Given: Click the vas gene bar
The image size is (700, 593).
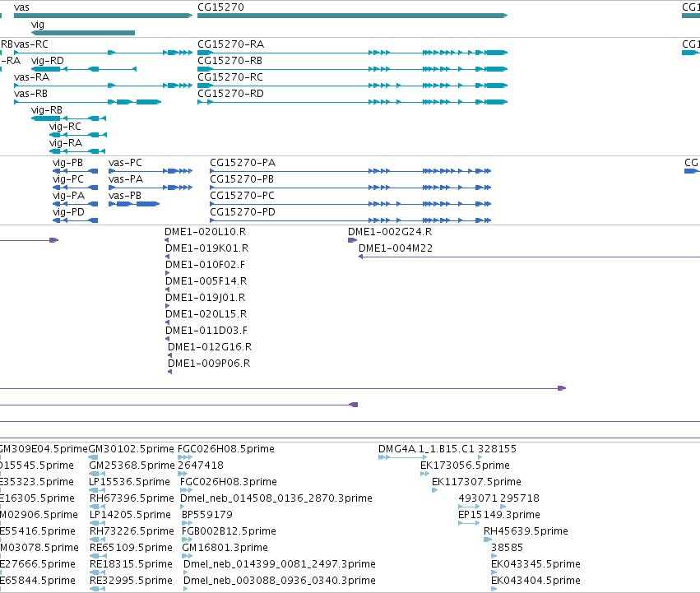Looking at the screenshot, I should coord(103,16).
